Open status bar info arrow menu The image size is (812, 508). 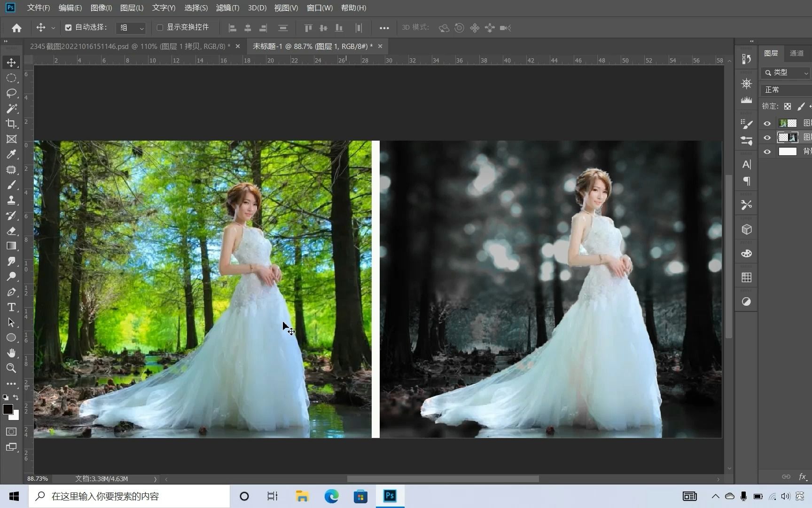pos(155,479)
